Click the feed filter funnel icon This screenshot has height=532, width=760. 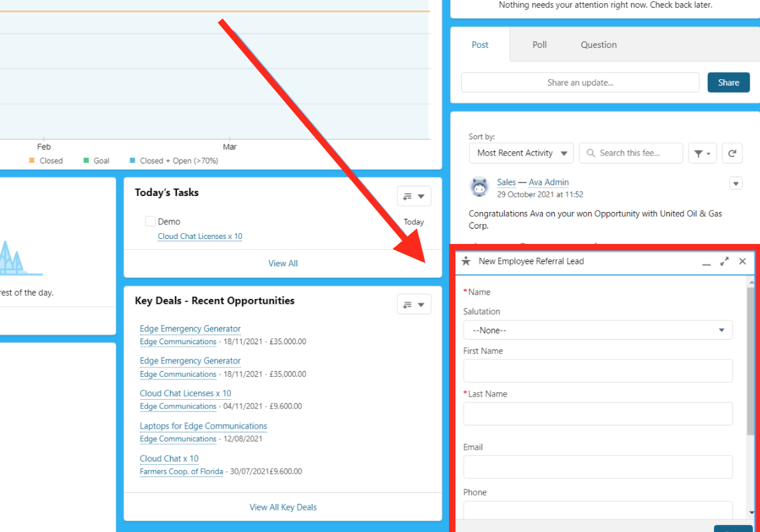(x=702, y=153)
